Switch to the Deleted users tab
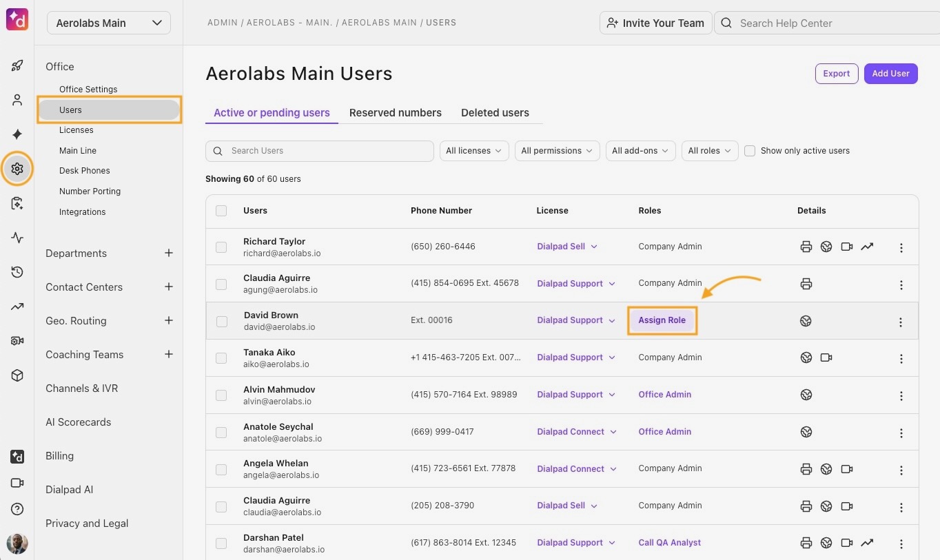The height and width of the screenshot is (560, 940). (495, 113)
